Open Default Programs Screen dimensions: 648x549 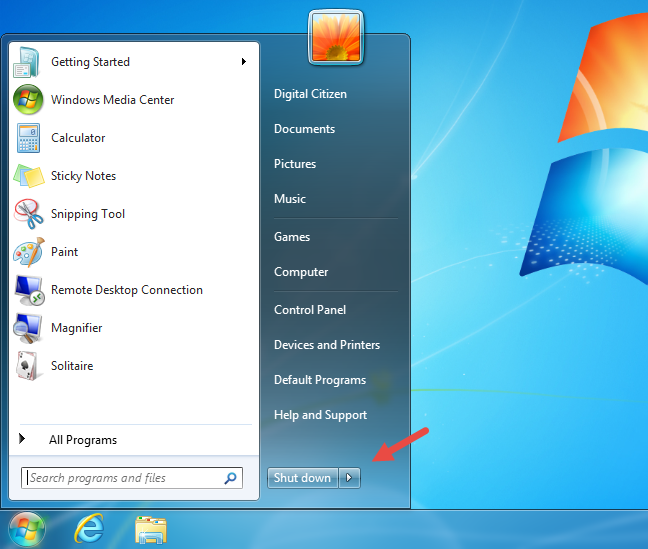(320, 380)
